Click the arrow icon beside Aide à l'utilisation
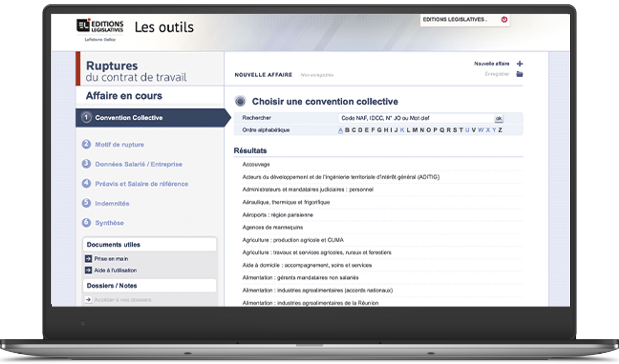This screenshot has width=619, height=364. [88, 270]
